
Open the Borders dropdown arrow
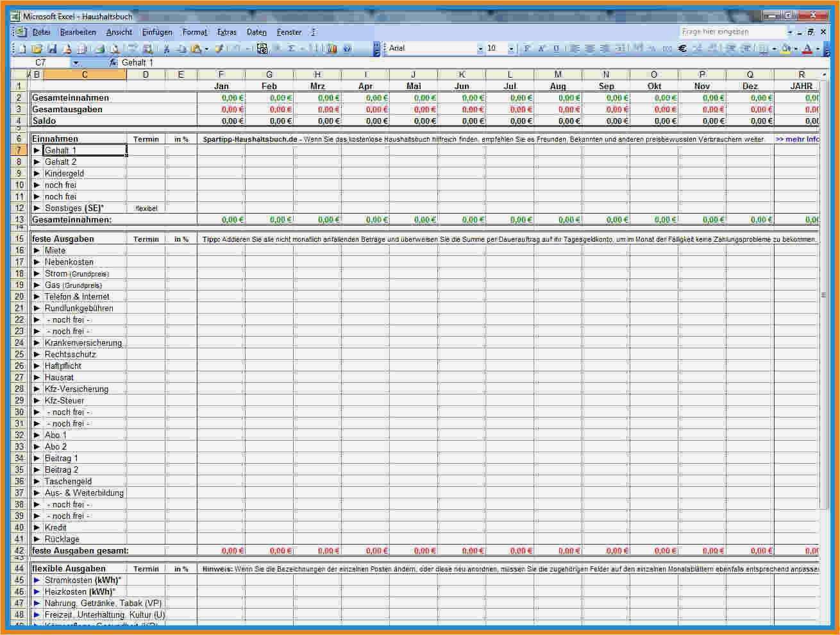pyautogui.click(x=774, y=49)
